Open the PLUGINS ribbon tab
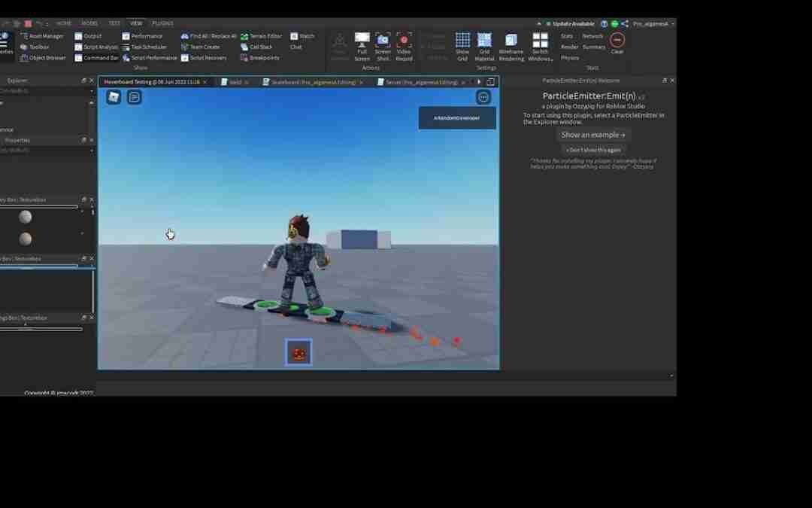 point(162,23)
